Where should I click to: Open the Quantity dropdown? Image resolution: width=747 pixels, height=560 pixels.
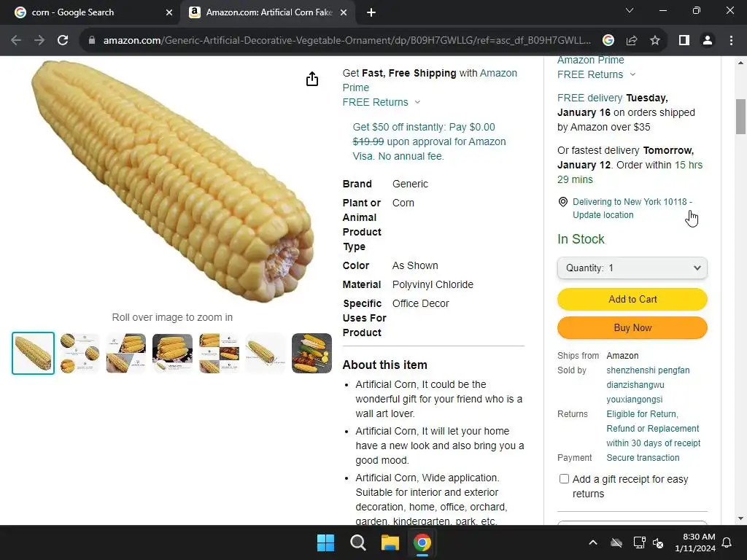(632, 268)
